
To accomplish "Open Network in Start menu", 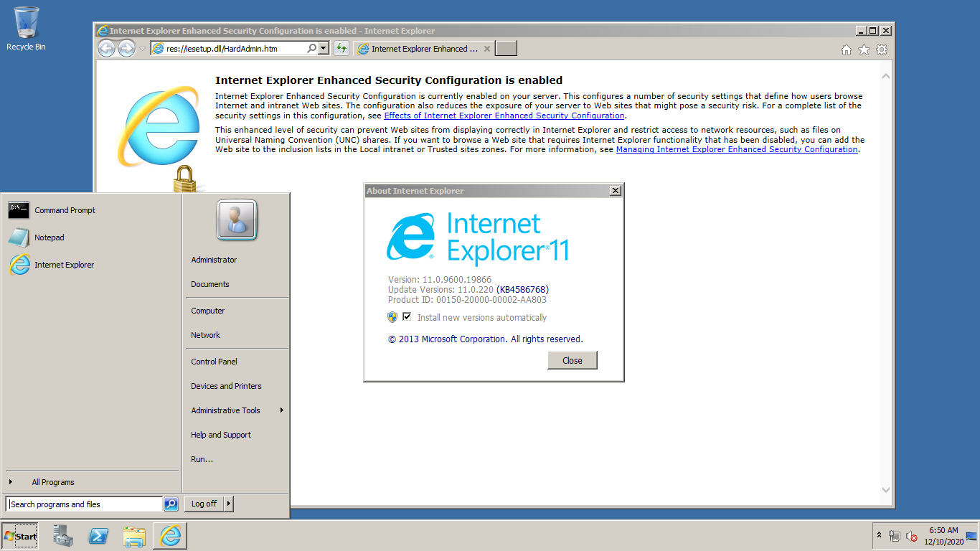I will click(x=236, y=335).
